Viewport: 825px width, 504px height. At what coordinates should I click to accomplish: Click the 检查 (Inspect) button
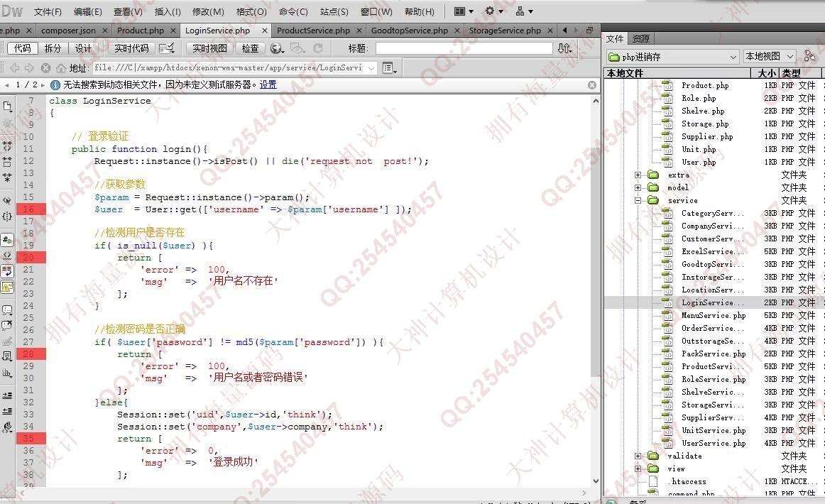click(x=251, y=48)
